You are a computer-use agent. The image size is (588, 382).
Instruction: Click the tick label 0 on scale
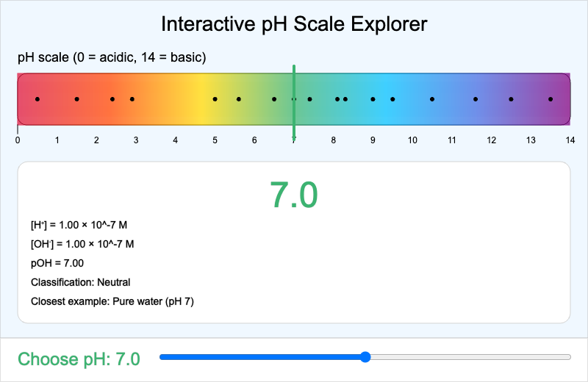coord(18,140)
